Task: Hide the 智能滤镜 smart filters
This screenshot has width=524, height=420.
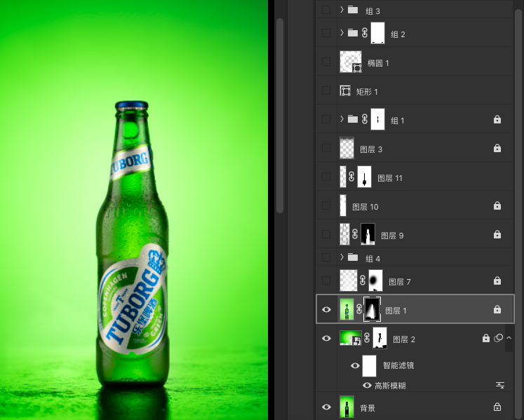Action: [x=355, y=365]
